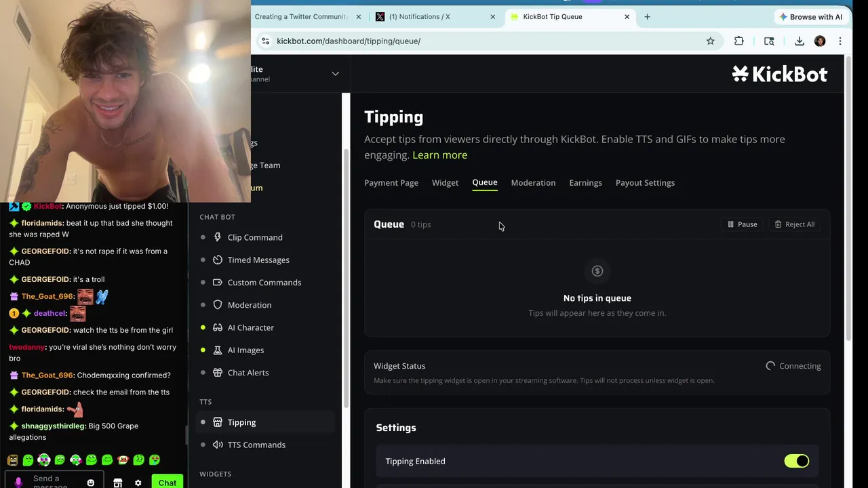This screenshot has width=868, height=488.
Task: Open the browser Extensions puzzle icon
Action: pyautogui.click(x=739, y=41)
